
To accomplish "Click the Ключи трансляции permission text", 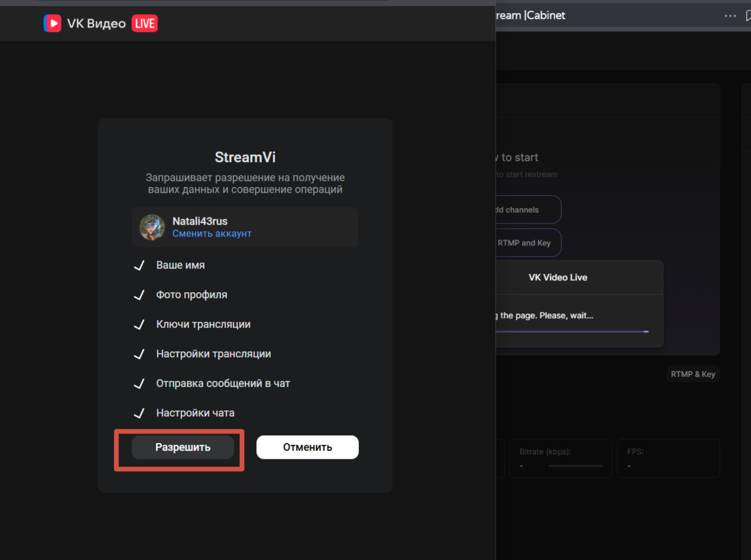I will coord(203,325).
